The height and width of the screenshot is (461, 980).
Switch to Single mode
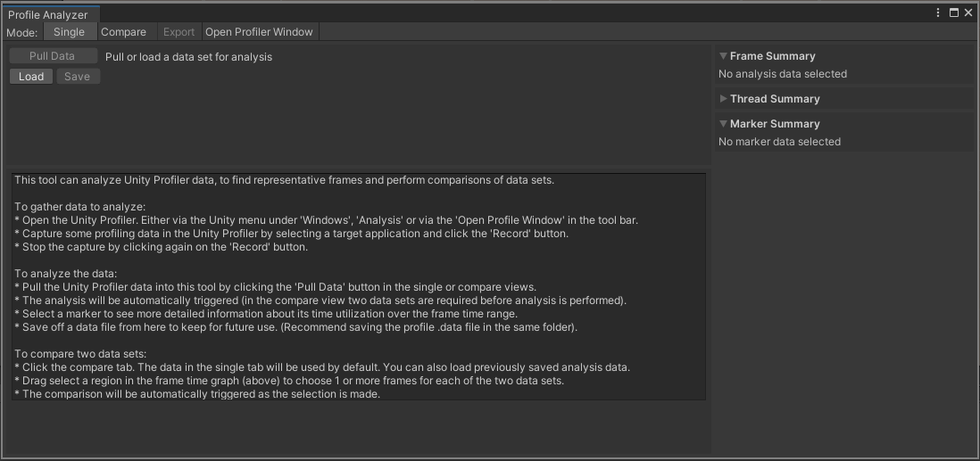click(x=69, y=32)
